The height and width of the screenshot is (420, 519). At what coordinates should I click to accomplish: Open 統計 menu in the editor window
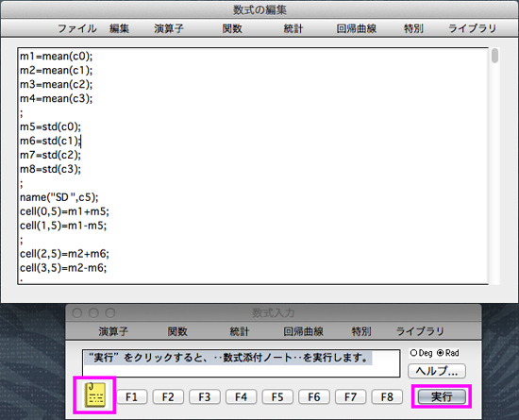293,29
